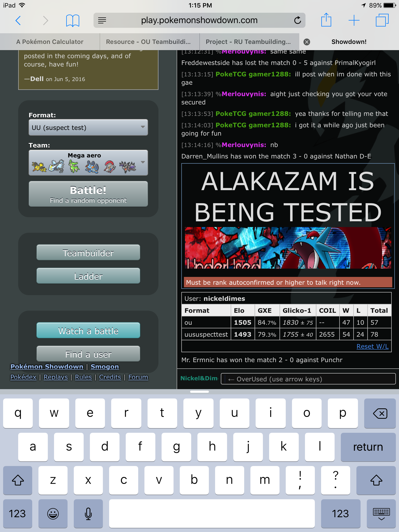Click Find a user button
The height and width of the screenshot is (532, 399).
(88, 354)
